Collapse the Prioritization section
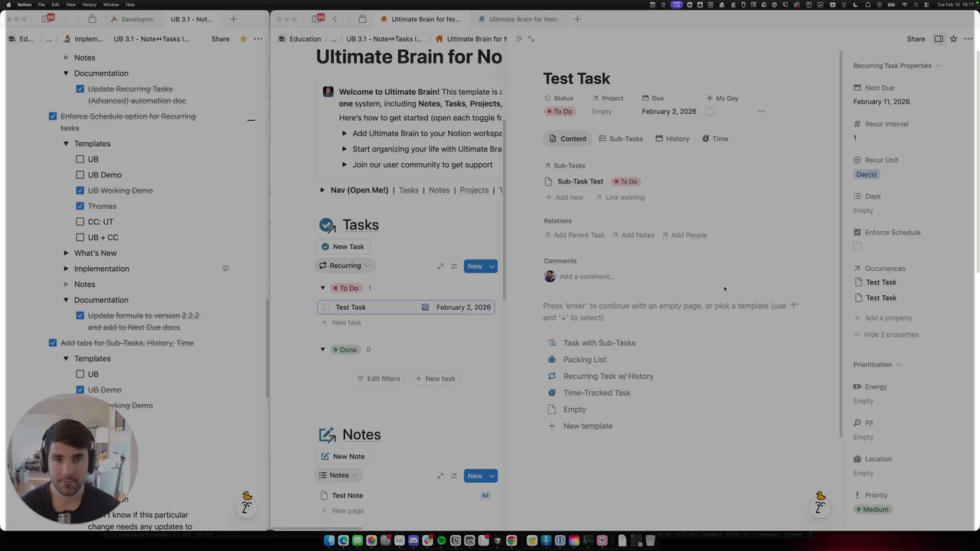The image size is (980, 551). coord(877,364)
